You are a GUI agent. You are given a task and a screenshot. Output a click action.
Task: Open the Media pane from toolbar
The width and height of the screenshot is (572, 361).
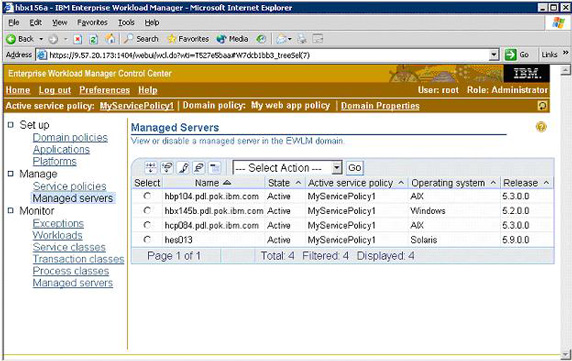coord(232,39)
